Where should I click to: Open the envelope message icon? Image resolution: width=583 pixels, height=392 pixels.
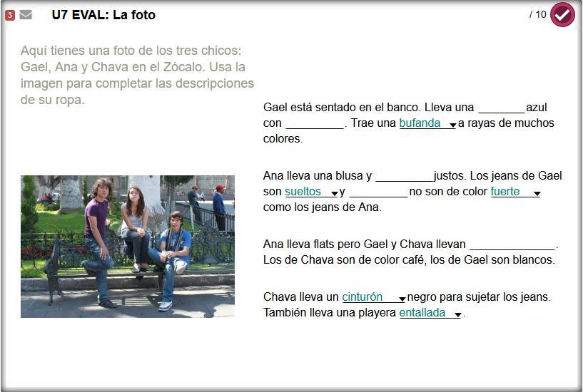tap(26, 15)
